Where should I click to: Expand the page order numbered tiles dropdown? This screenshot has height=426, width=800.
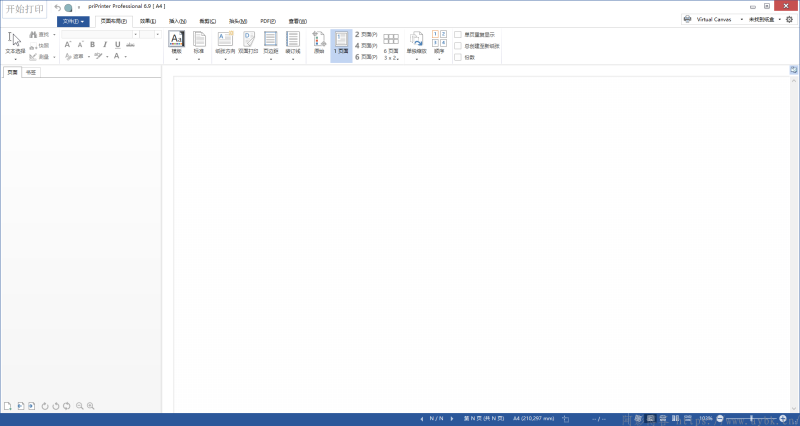[439, 45]
